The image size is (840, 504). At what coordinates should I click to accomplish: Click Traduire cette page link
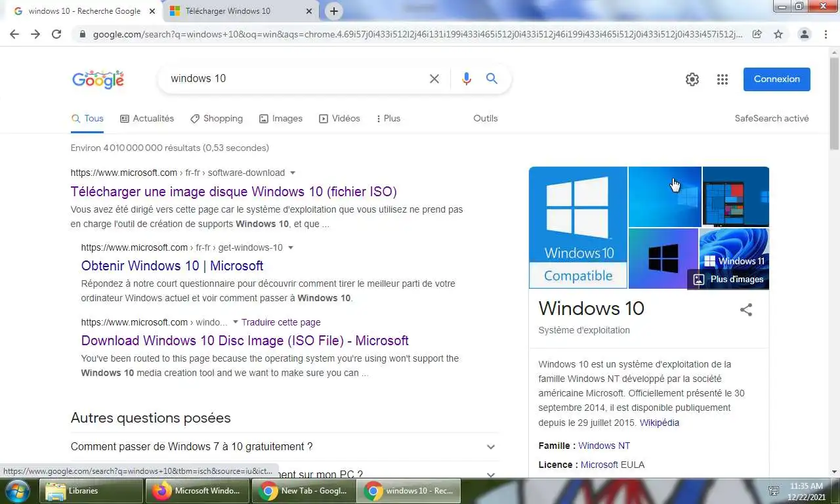tap(281, 322)
